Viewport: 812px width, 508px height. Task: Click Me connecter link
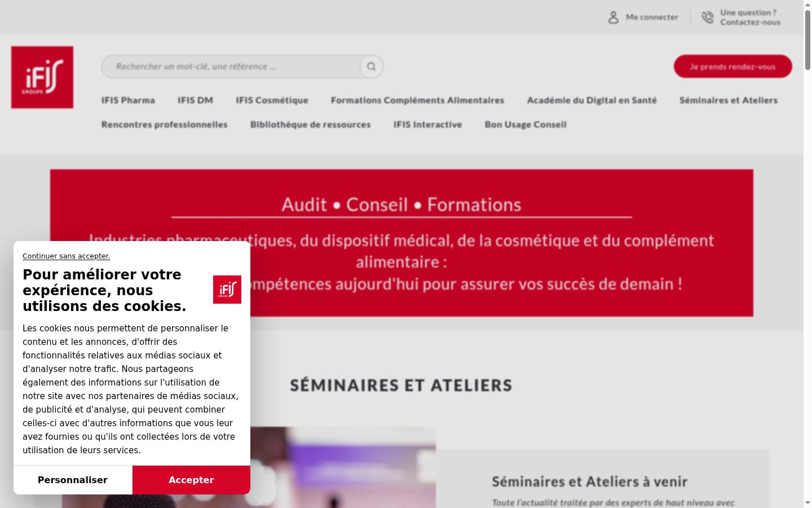(x=652, y=17)
